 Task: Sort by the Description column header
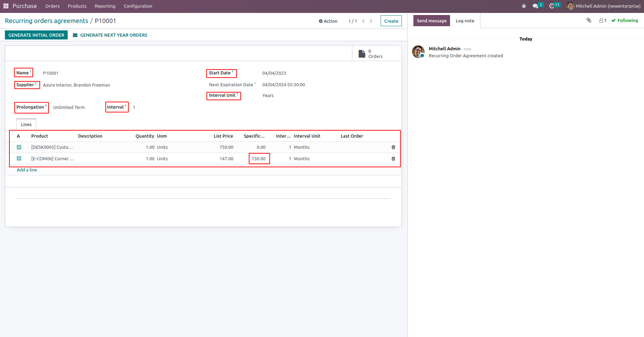90,136
